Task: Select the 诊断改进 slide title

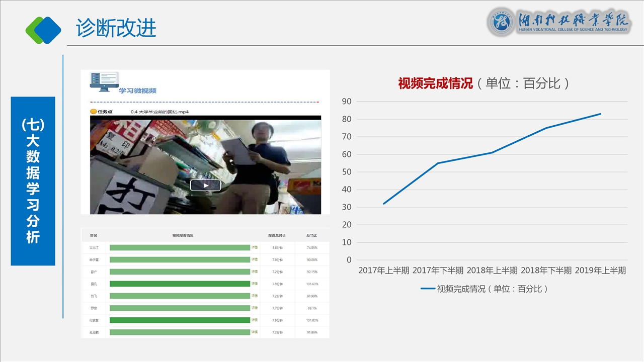Action: click(x=116, y=28)
